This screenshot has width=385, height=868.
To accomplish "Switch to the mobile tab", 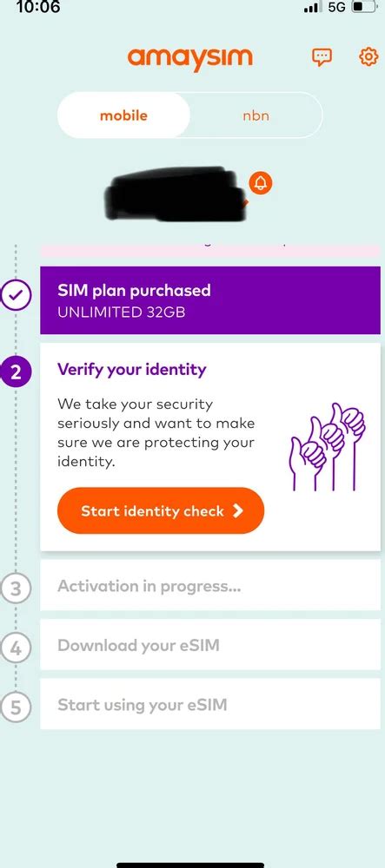I will (x=123, y=115).
